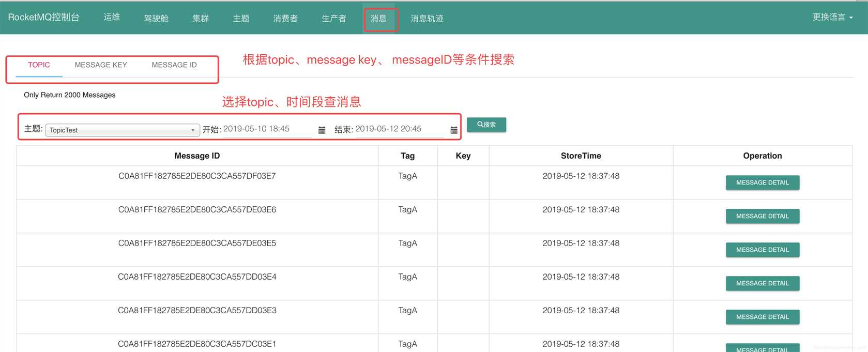Open MESSAGE DETAIL for ID ending DF03E7

click(763, 182)
